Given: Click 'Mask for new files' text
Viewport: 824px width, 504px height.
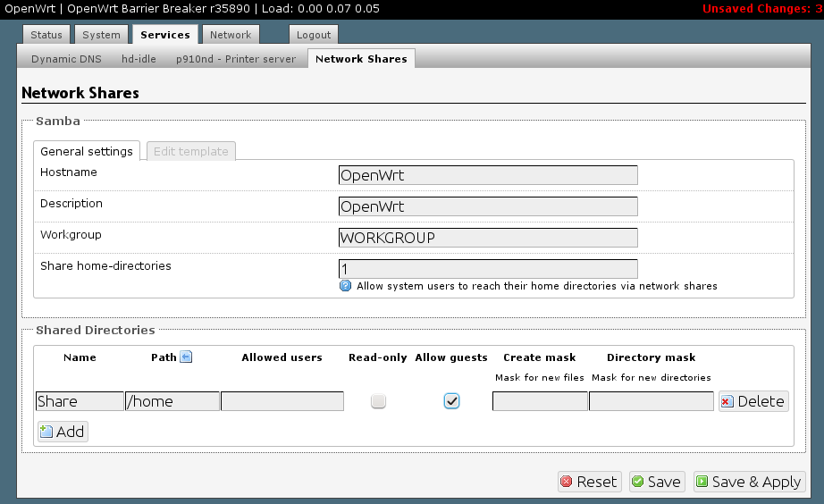Looking at the screenshot, I should point(540,377).
